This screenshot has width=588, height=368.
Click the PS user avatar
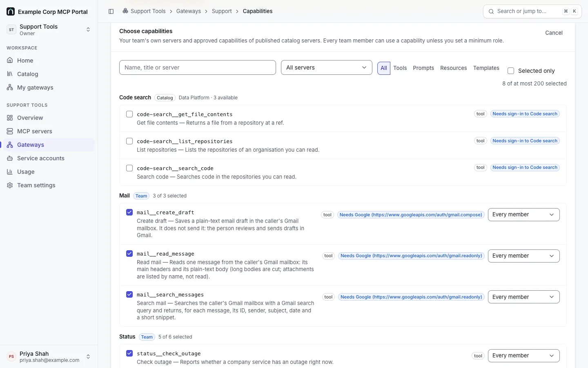pyautogui.click(x=11, y=357)
